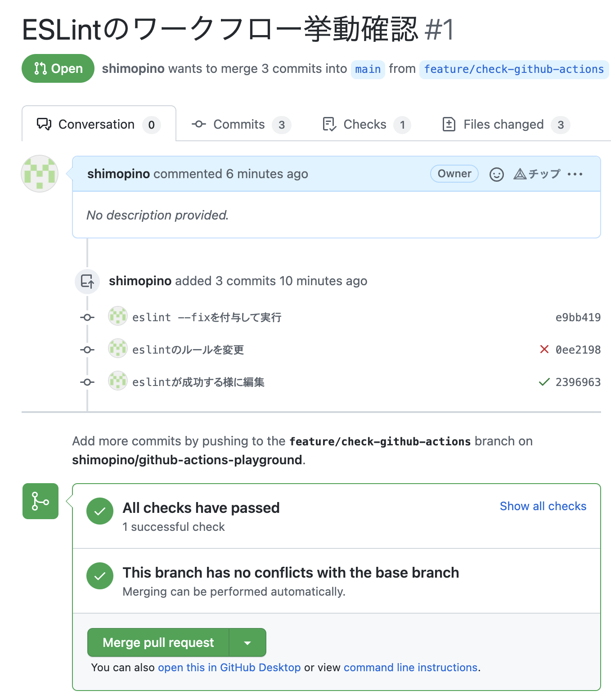Click the Checks tab checklist icon
611x700 pixels.
[329, 124]
